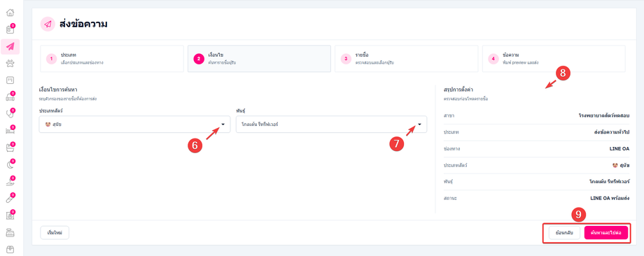Expand the ประเภทสัตว์ dropdown arrow
Viewport: 644px width, 256px height.
coord(223,125)
